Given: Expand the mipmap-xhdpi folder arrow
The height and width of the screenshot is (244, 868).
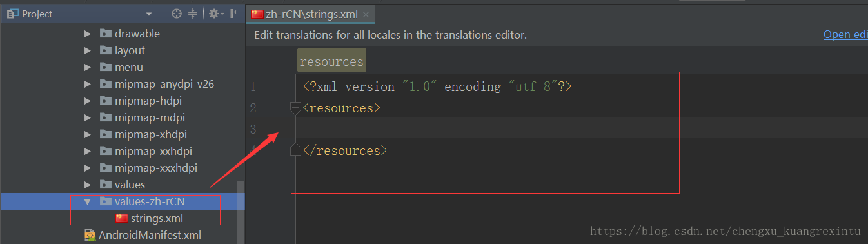Looking at the screenshot, I should pyautogui.click(x=88, y=134).
